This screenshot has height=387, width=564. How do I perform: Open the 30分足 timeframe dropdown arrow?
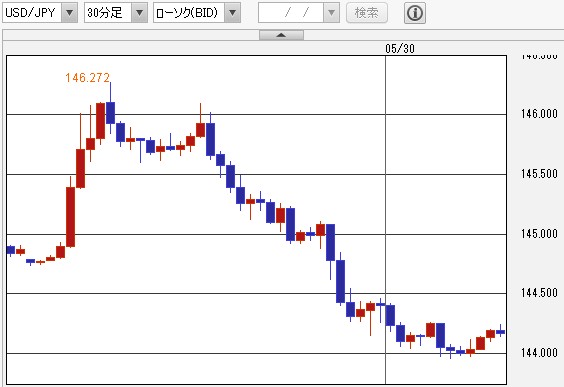point(139,13)
